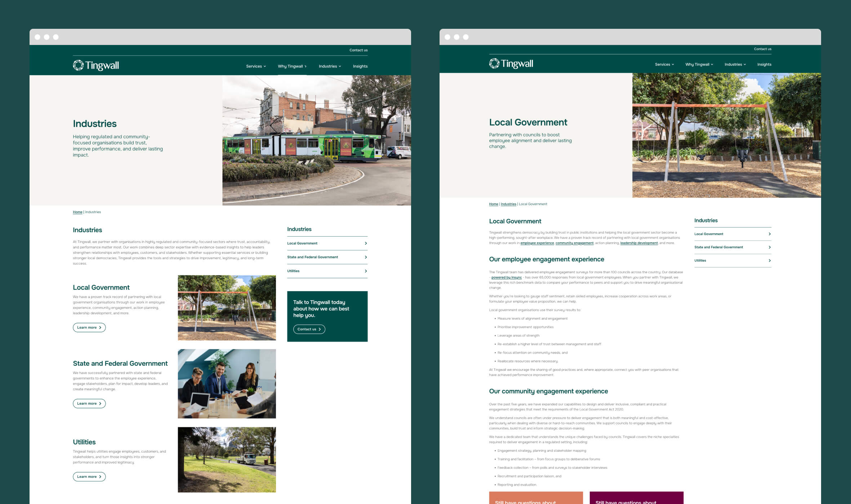This screenshot has height=504, width=851.
Task: Click Learn more under Local Government
Action: 89,327
